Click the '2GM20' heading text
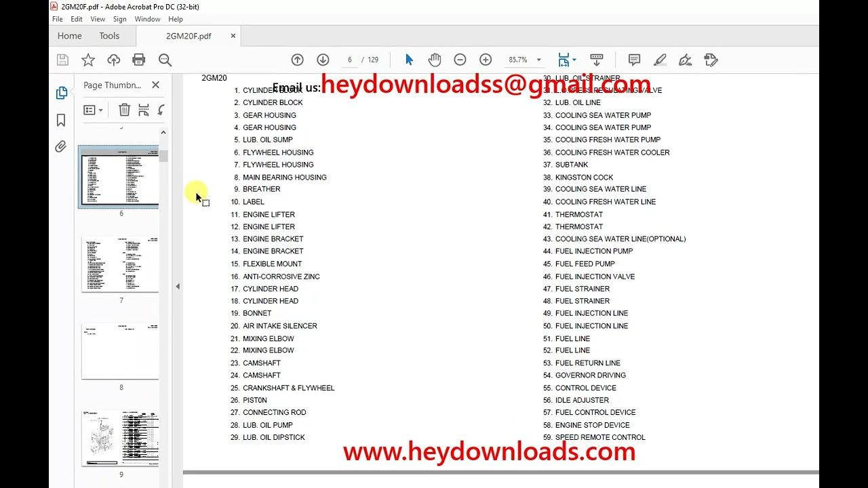Viewport: 868px width, 488px height. click(x=214, y=78)
